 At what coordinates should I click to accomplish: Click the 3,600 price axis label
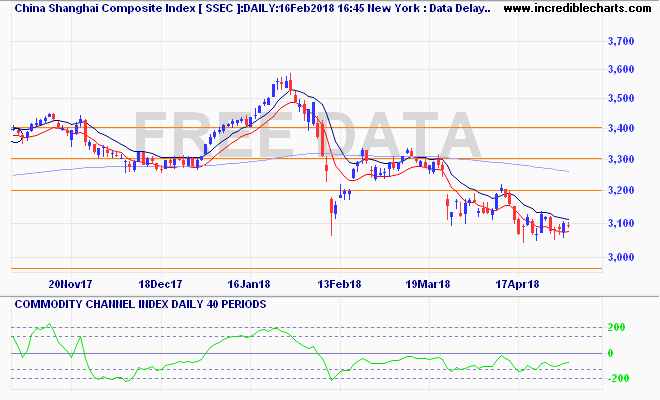pos(621,69)
